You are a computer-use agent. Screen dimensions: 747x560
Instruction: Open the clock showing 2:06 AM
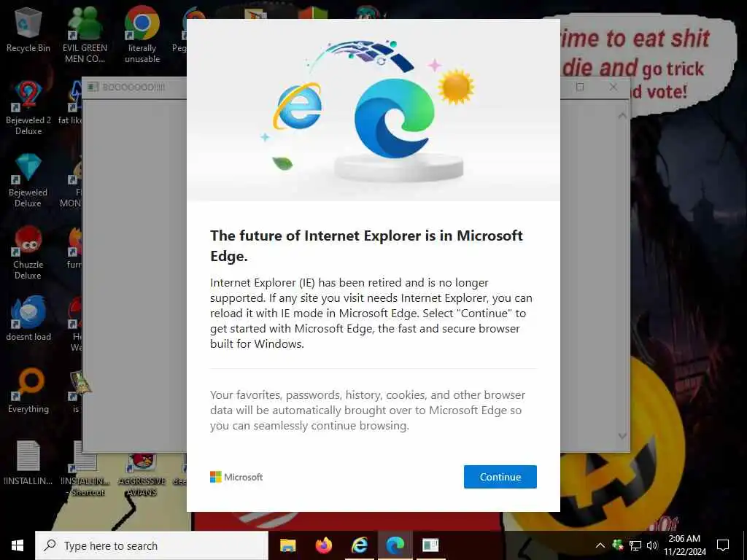[684, 545]
